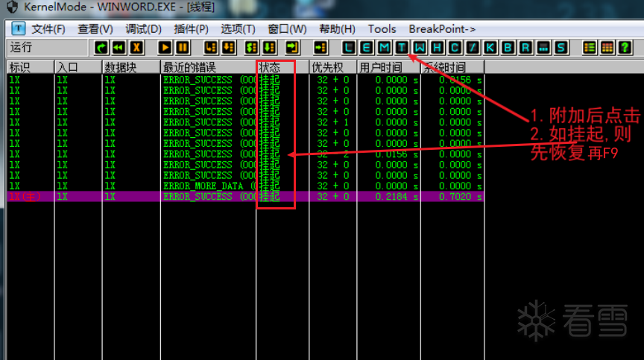Open the BreakPoint-> menu
Image resolution: width=644 pixels, height=360 pixels.
point(442,29)
